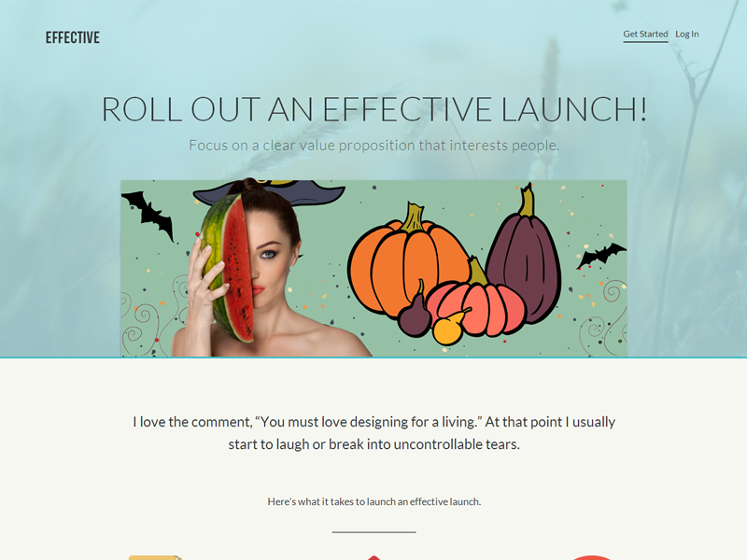Open the Log In link
This screenshot has width=747, height=560.
[x=686, y=35]
